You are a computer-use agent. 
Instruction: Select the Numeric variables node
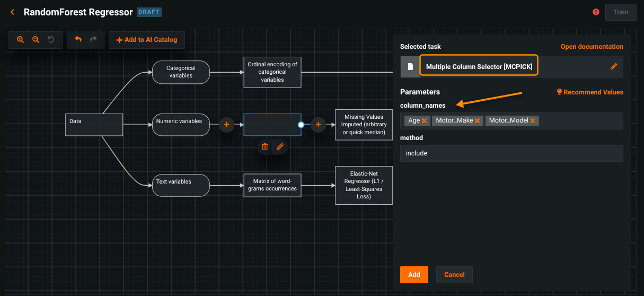[x=181, y=121]
